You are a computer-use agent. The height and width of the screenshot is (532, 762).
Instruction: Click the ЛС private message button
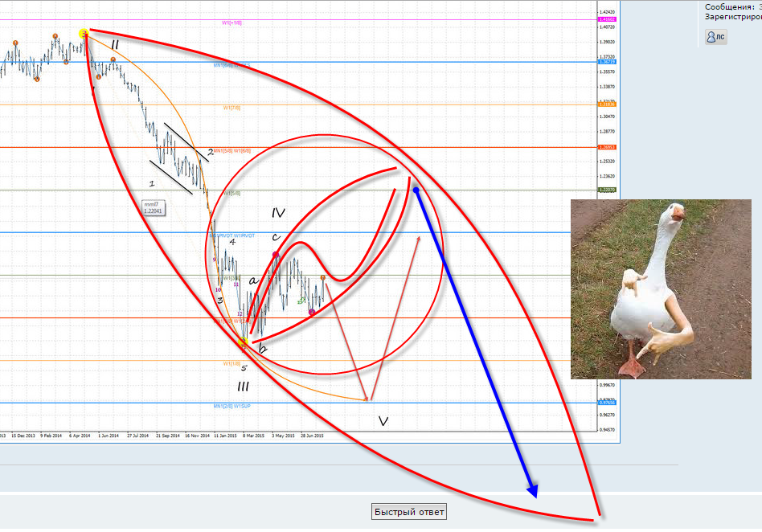(x=715, y=36)
